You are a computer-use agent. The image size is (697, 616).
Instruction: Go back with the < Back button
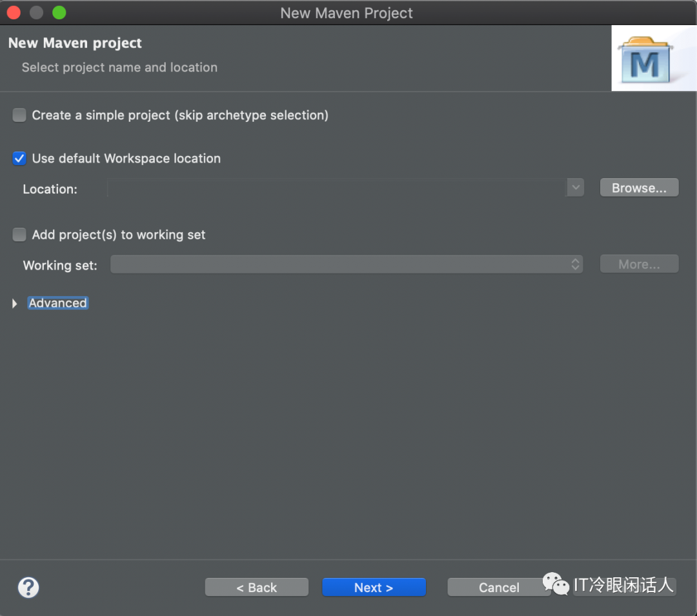pyautogui.click(x=256, y=587)
